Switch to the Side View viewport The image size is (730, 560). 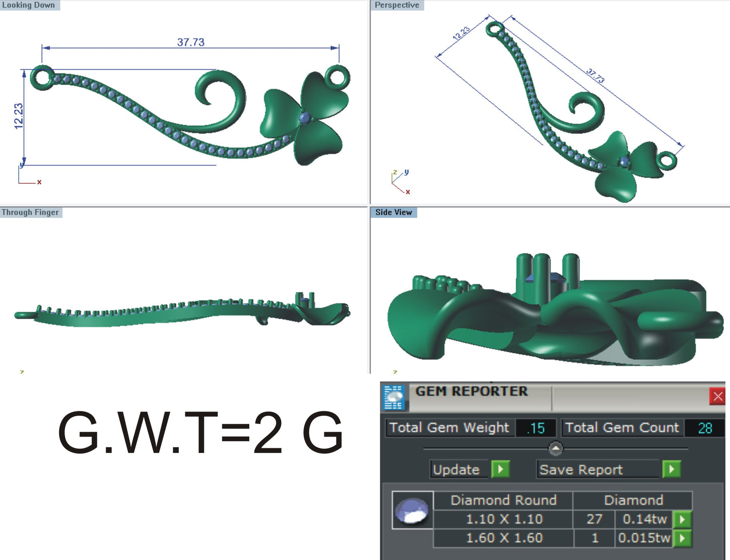pyautogui.click(x=395, y=212)
